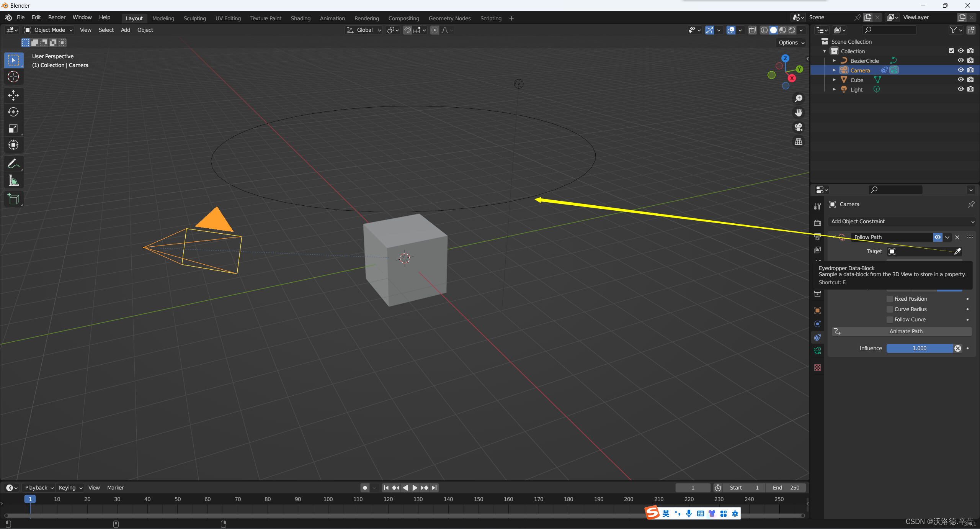Click the outliner filter funnel icon
This screenshot has width=980, height=529.
click(953, 30)
